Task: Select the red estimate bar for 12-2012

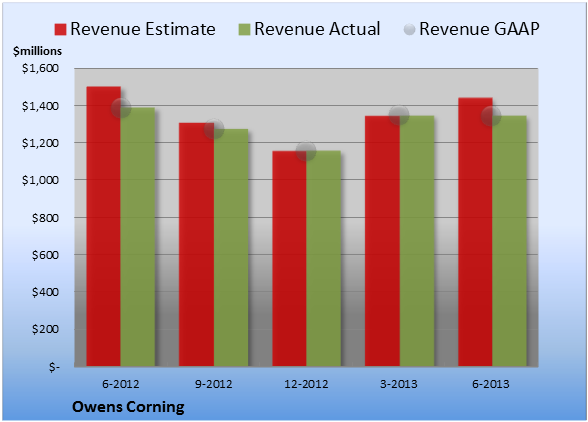Action: click(289, 258)
